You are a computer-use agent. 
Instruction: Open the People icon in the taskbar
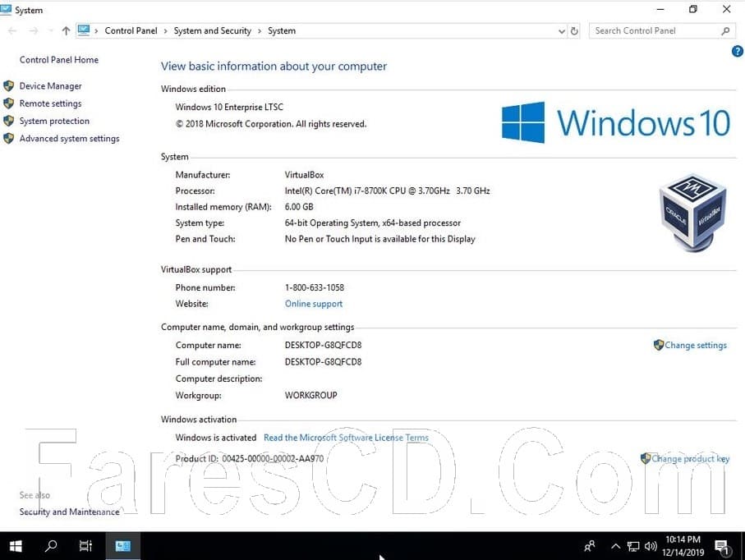point(590,546)
